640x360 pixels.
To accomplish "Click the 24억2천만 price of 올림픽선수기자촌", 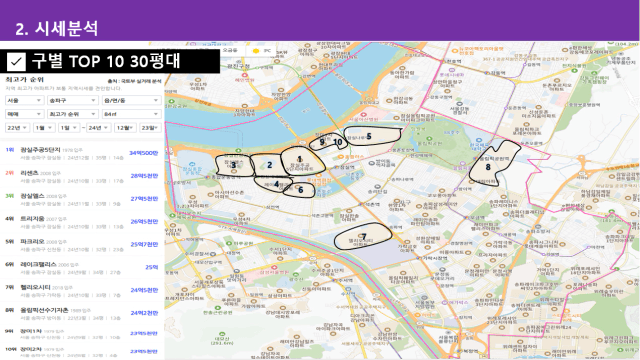I will tap(144, 313).
